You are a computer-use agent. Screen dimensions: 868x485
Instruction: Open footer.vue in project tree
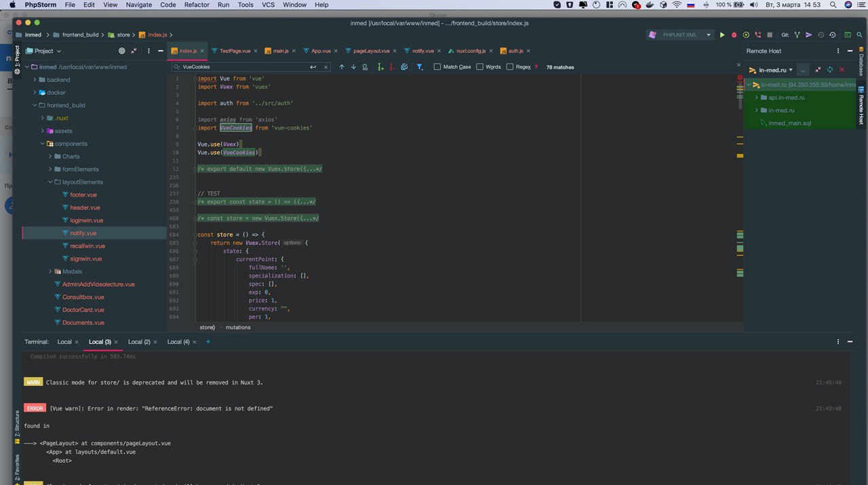[x=83, y=195]
